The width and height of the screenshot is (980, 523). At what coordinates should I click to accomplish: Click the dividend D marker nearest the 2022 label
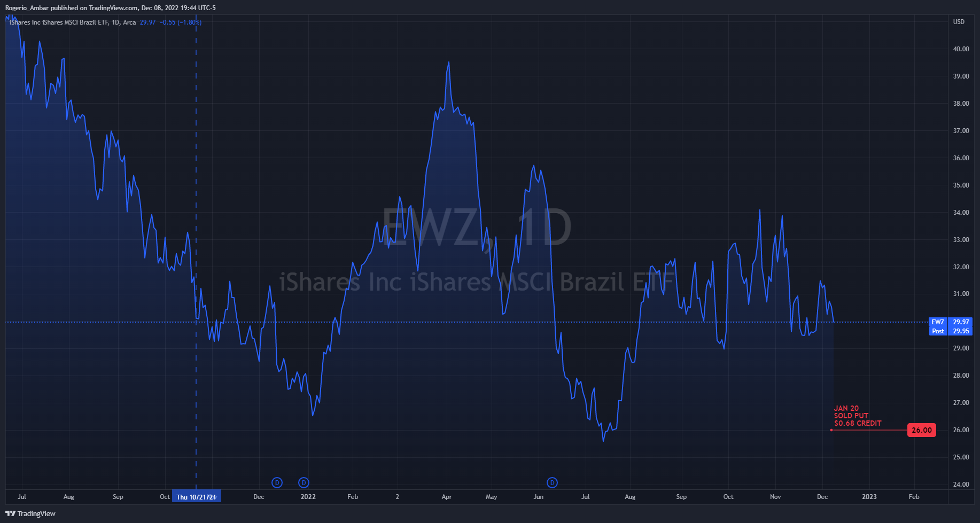(304, 483)
